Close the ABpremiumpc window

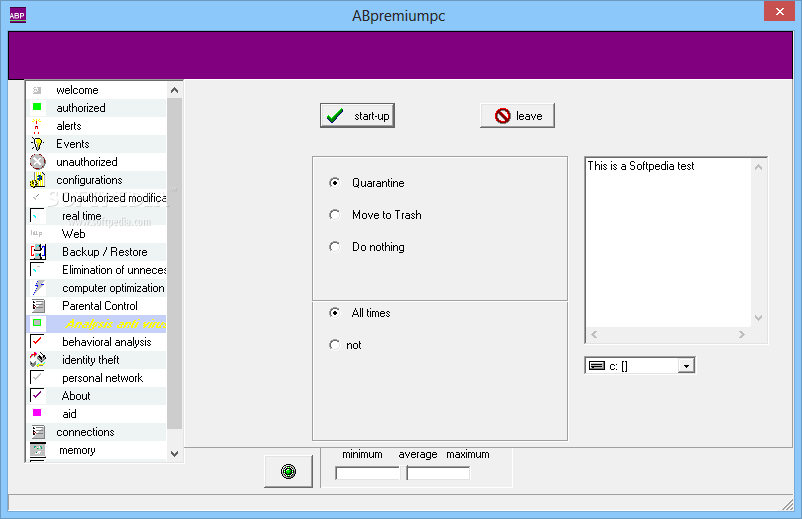click(x=779, y=11)
